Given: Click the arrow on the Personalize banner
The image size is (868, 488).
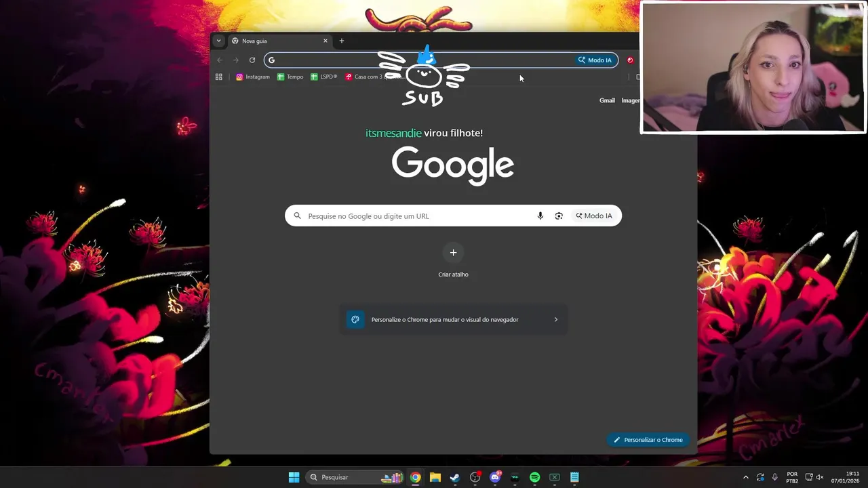Looking at the screenshot, I should pyautogui.click(x=556, y=320).
